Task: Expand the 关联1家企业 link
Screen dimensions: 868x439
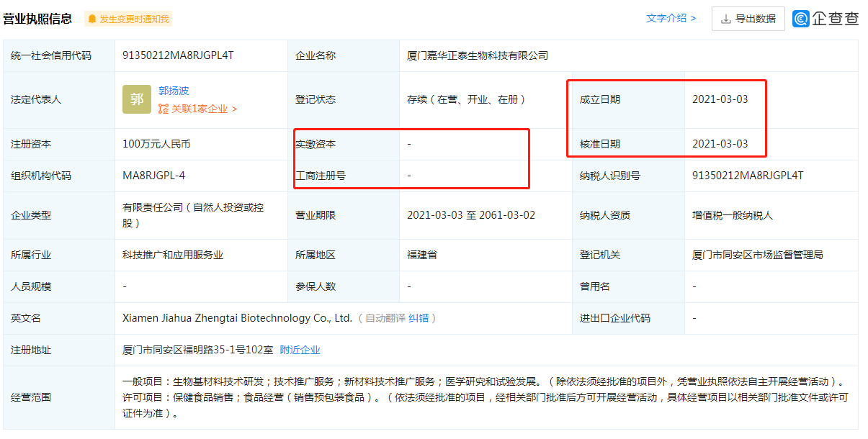Action: (203, 109)
